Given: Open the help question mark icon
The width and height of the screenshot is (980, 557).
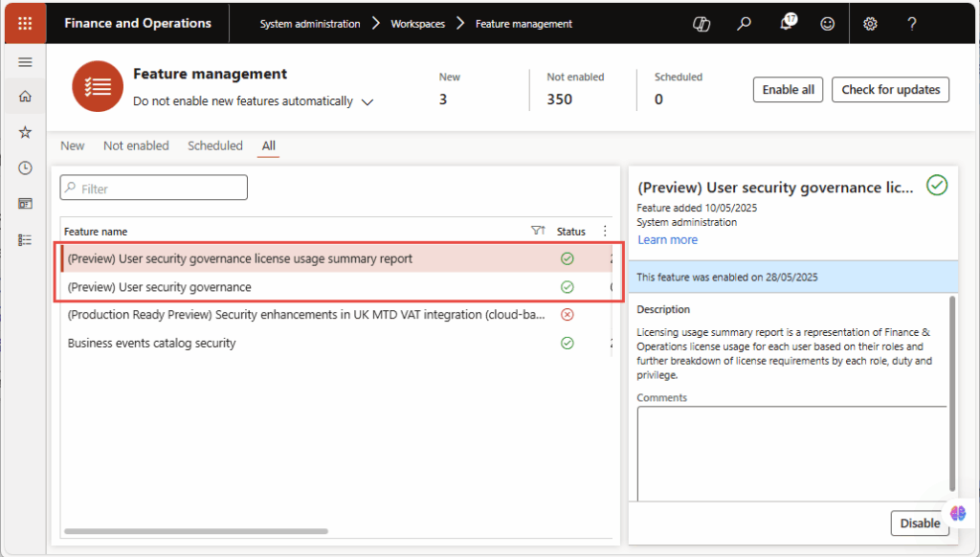Looking at the screenshot, I should [x=912, y=24].
